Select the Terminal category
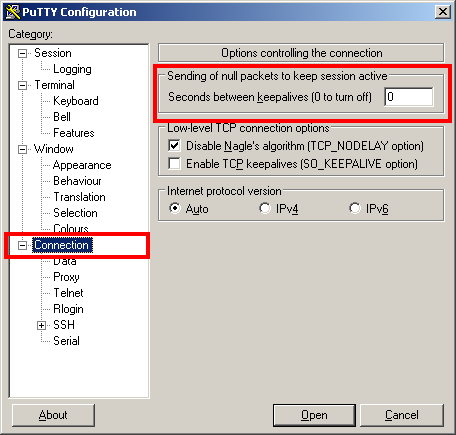This screenshot has width=456, height=435. (54, 85)
